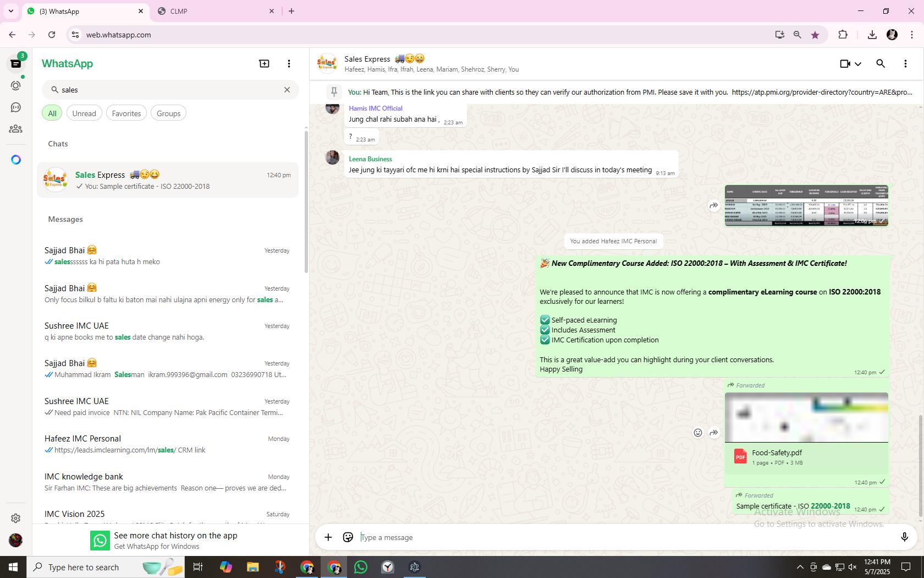This screenshot has height=578, width=924.
Task: Open the chat list menu three dots
Action: 289,63
